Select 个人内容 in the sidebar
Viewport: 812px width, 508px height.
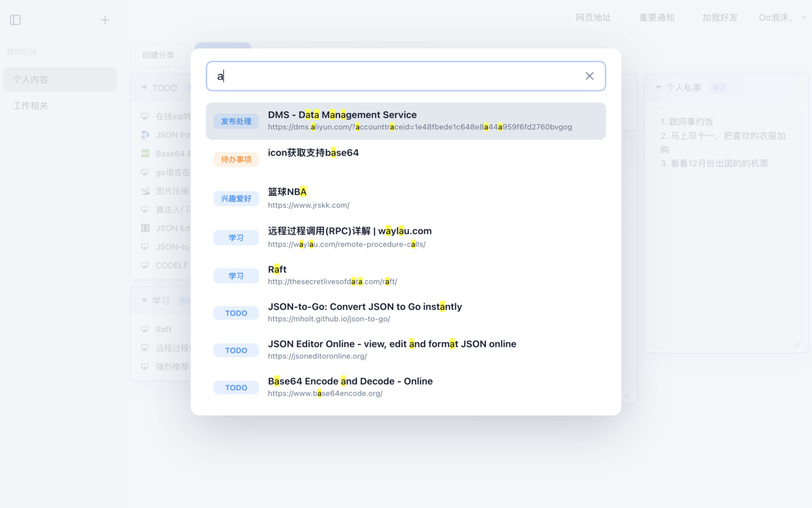coord(60,79)
